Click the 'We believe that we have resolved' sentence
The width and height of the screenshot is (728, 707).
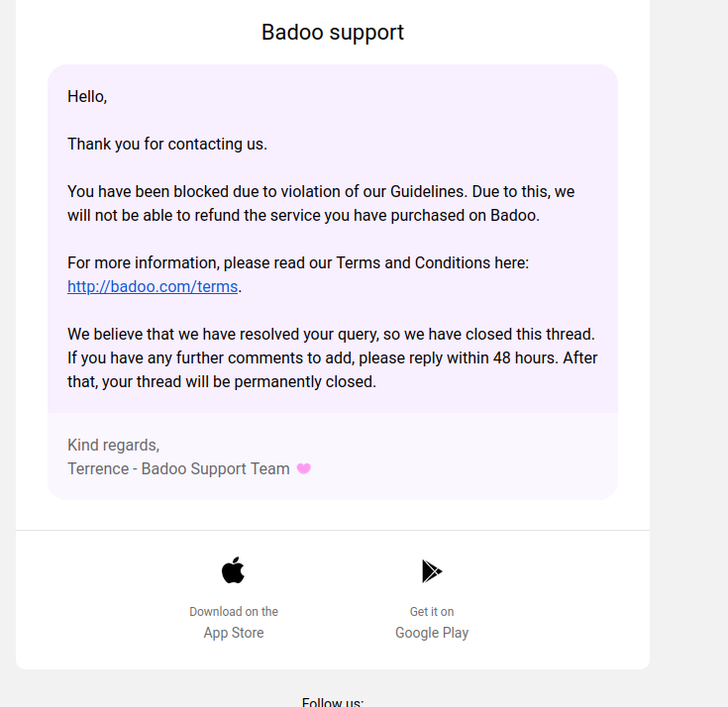point(331,335)
